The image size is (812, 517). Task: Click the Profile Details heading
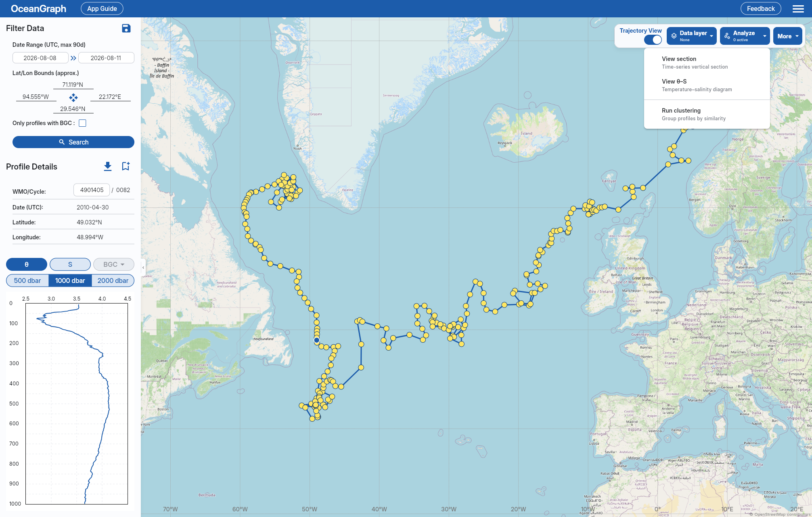(x=31, y=167)
